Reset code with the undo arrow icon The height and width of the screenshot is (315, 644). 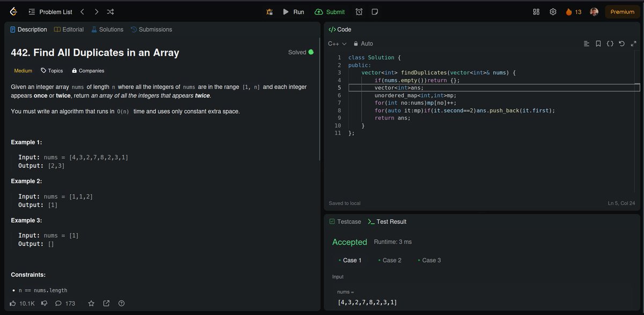click(x=621, y=43)
